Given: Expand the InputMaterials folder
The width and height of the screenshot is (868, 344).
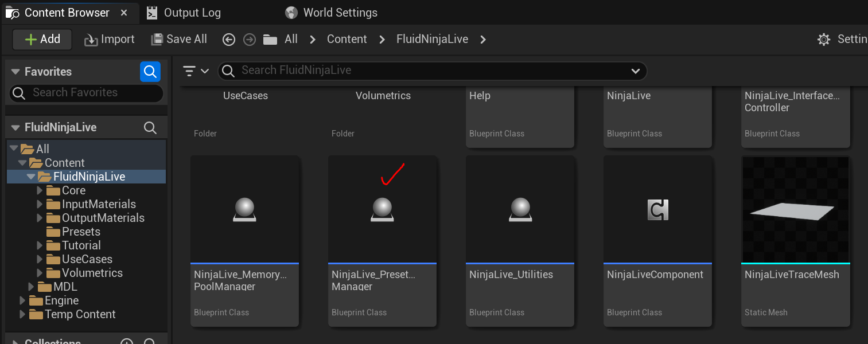Looking at the screenshot, I should (x=40, y=204).
